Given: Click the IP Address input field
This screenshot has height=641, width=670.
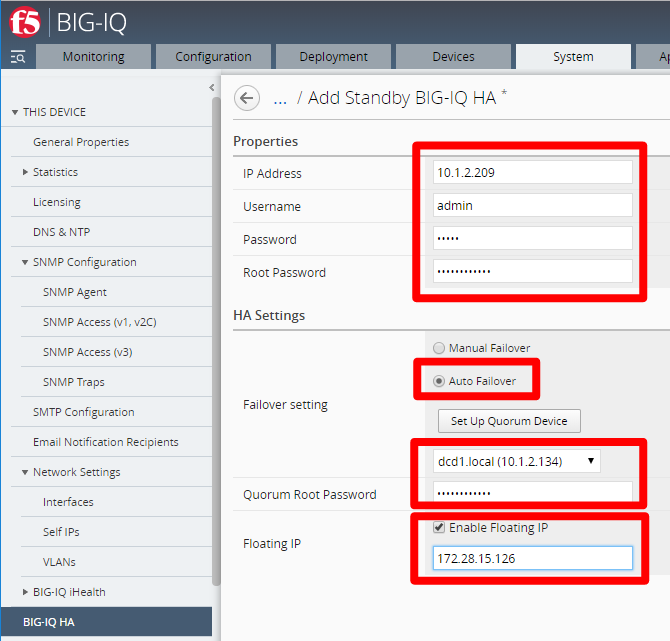Looking at the screenshot, I should pos(532,172).
